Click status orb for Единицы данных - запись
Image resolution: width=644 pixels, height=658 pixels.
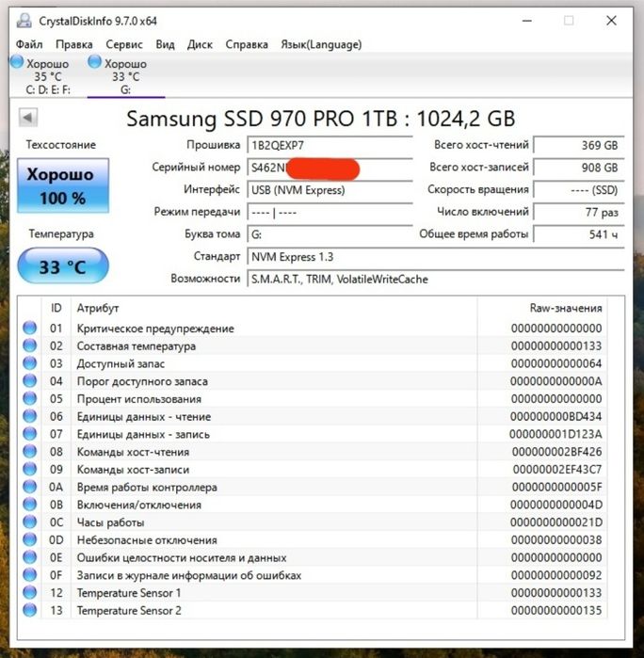click(30, 434)
